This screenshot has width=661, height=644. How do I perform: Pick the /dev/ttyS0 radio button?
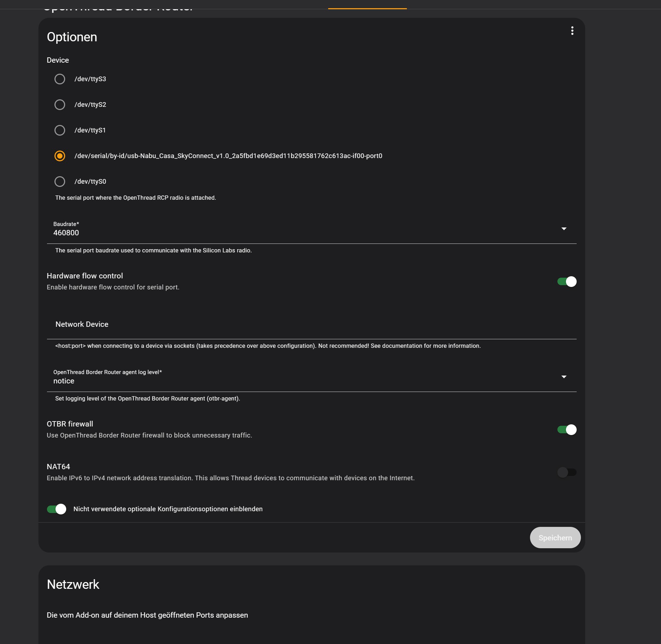tap(60, 182)
